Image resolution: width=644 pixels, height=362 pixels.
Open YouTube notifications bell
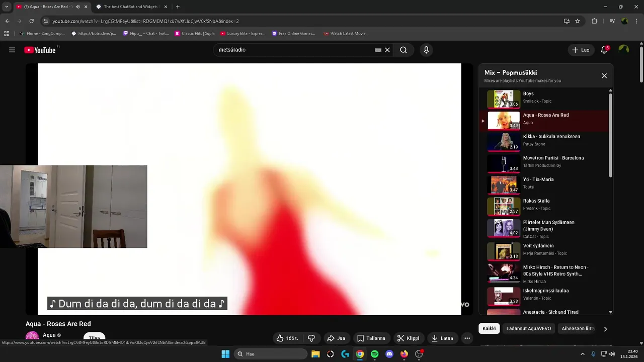(604, 50)
